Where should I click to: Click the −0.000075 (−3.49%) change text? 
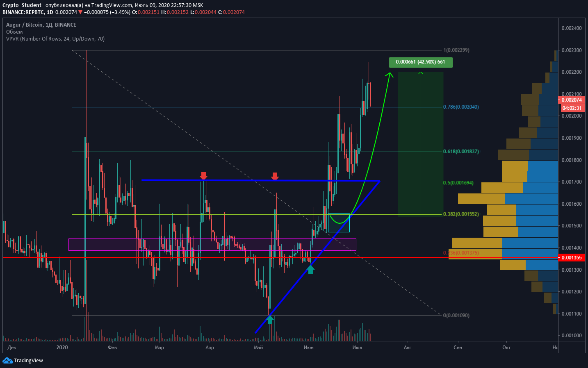tap(107, 12)
